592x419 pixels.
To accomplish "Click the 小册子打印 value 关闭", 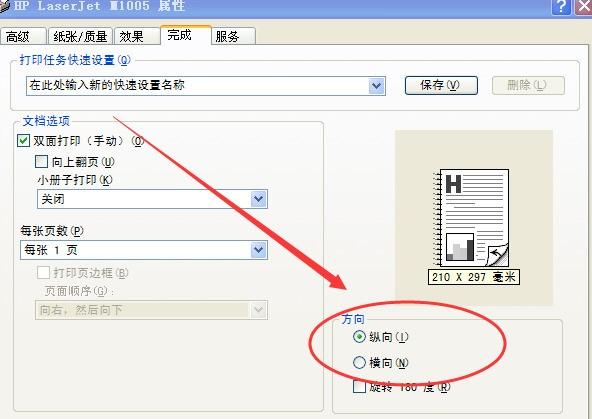I will tap(53, 199).
